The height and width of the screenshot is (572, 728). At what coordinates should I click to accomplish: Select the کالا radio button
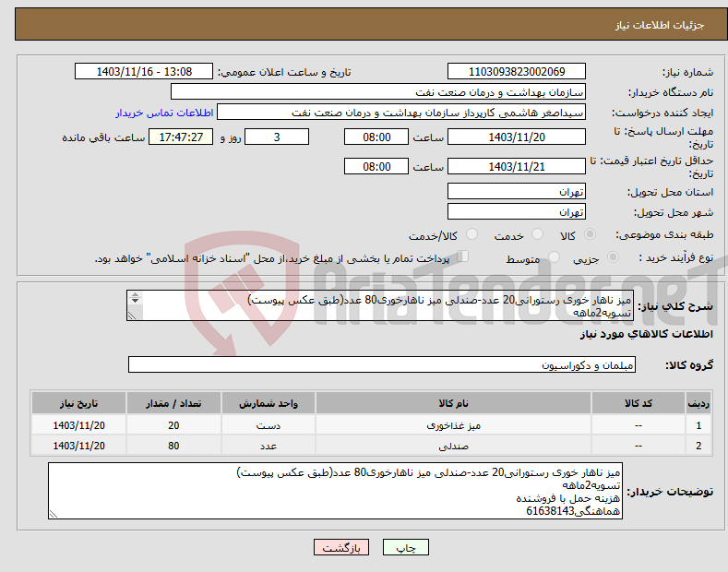click(x=590, y=234)
